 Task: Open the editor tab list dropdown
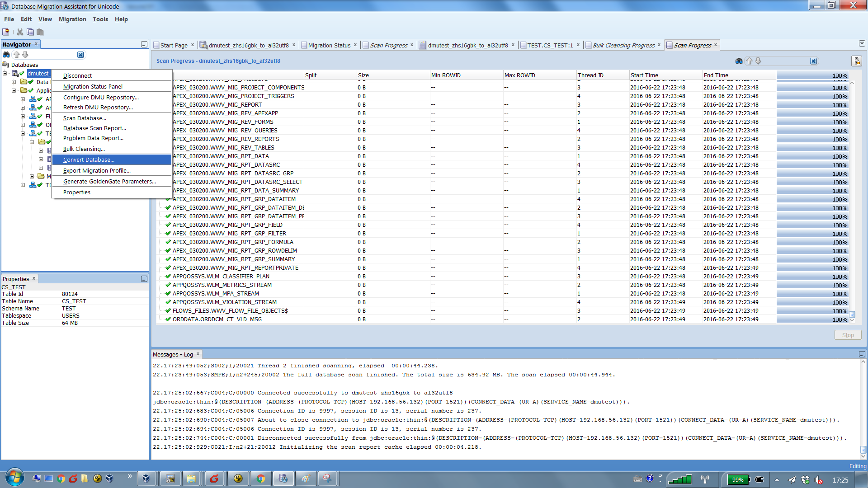(862, 44)
